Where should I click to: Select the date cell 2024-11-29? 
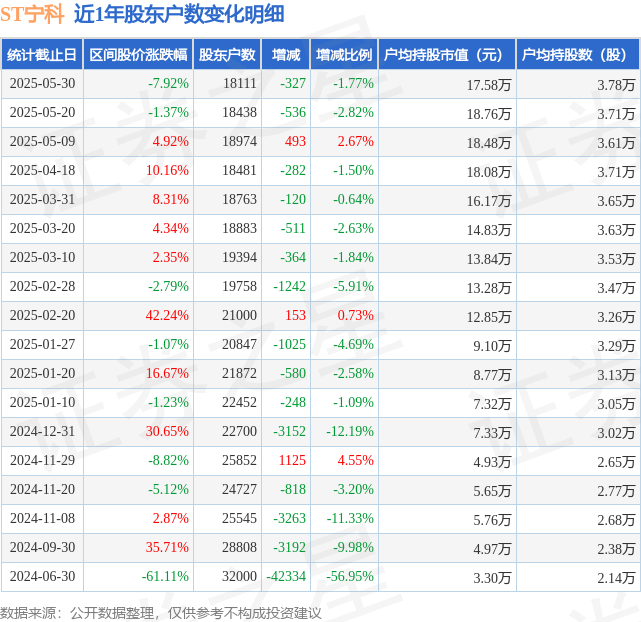[x=43, y=461]
